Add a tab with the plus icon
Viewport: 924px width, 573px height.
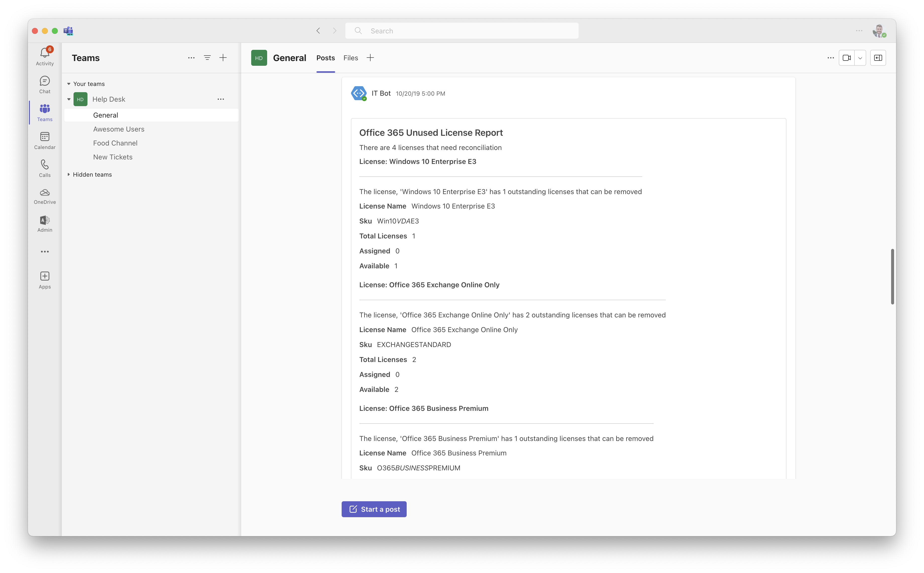(370, 58)
